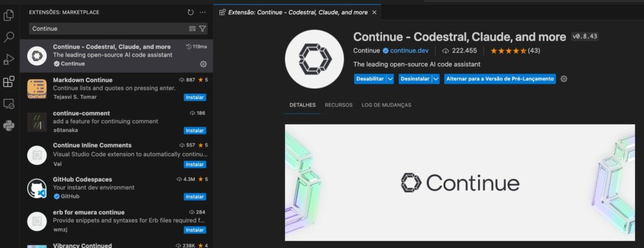Click the Continue banner image

click(x=460, y=183)
